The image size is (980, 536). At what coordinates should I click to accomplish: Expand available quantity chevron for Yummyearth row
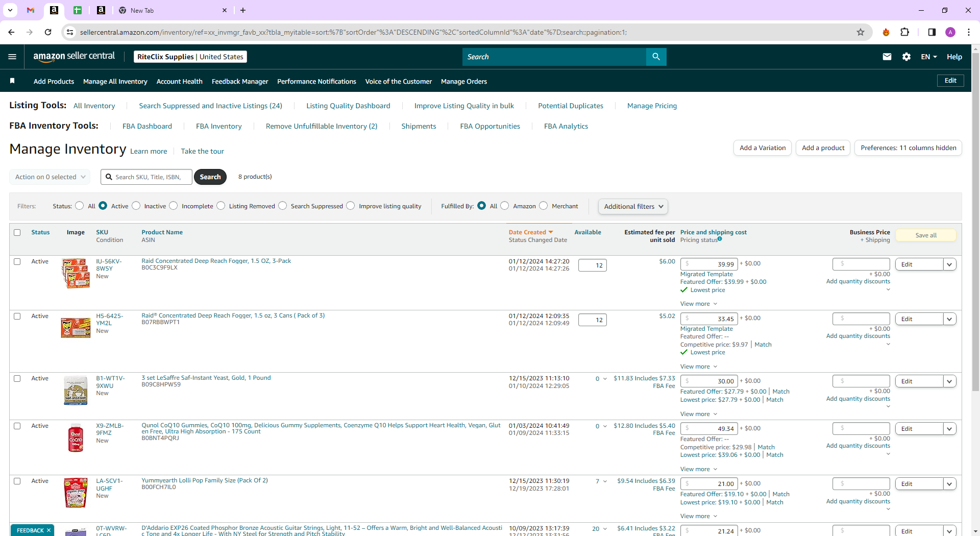point(605,481)
